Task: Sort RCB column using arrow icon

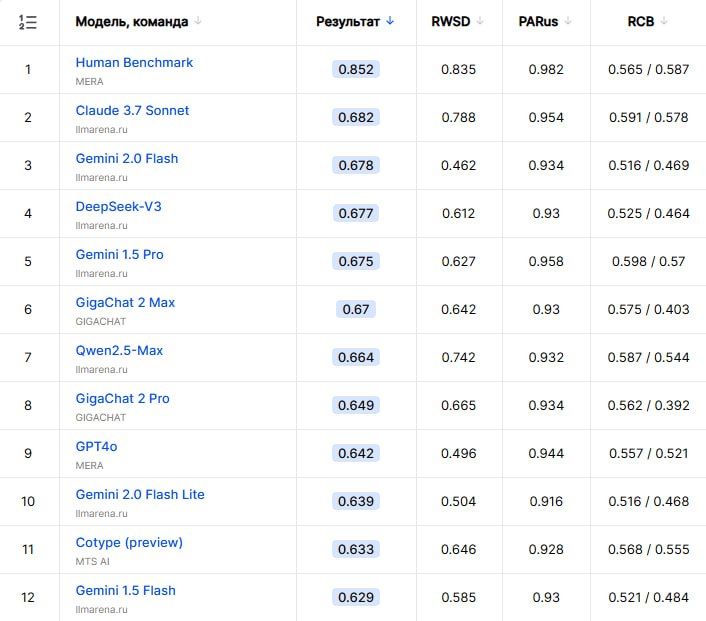Action: pyautogui.click(x=664, y=21)
